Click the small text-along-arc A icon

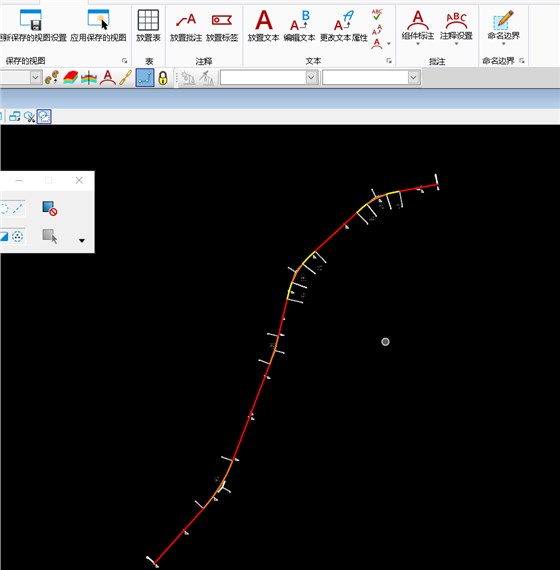coord(377,44)
